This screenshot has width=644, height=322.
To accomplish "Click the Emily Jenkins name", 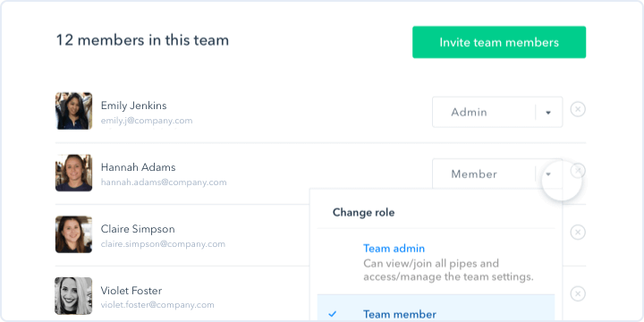I will click(x=134, y=106).
